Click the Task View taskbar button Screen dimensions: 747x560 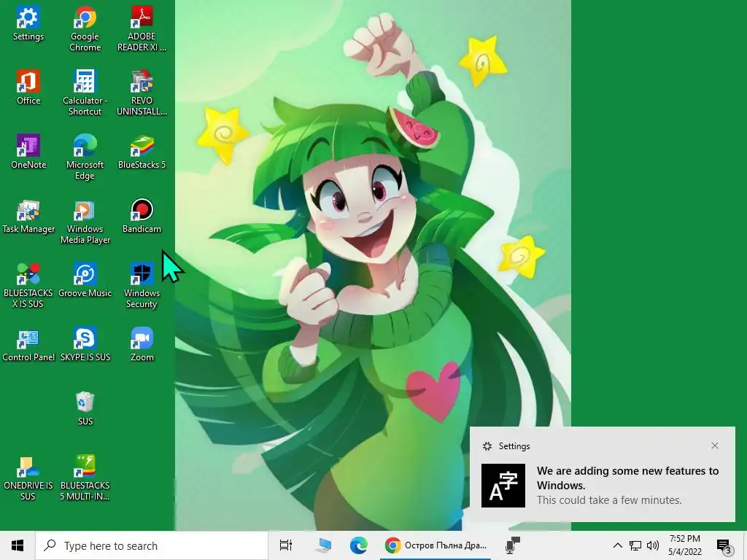pyautogui.click(x=286, y=545)
